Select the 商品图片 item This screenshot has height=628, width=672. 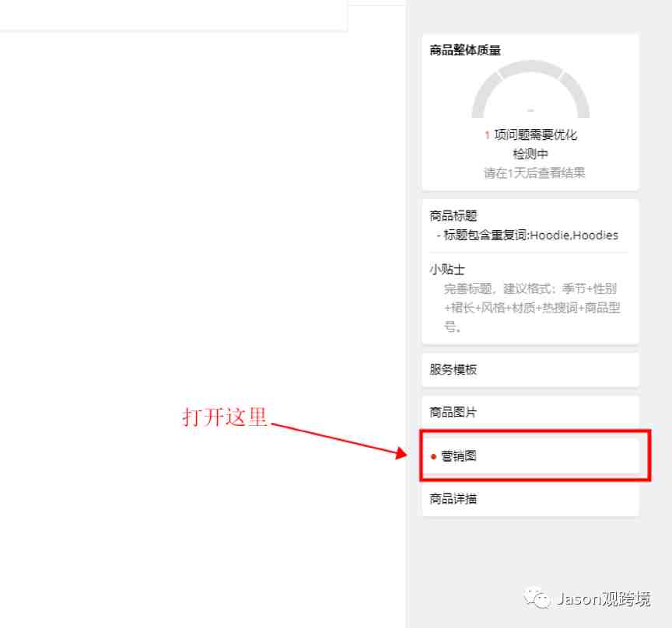530,412
